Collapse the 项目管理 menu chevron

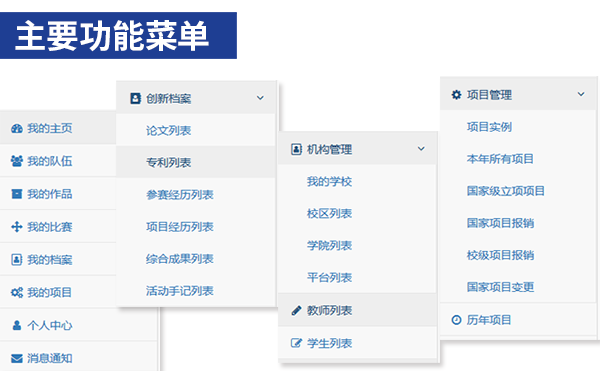(581, 94)
